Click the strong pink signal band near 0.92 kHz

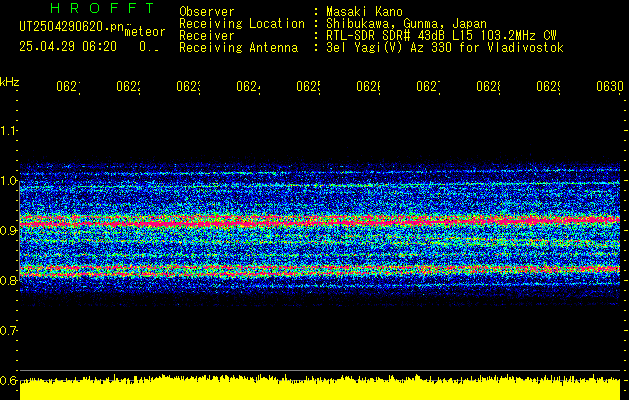[320, 221]
